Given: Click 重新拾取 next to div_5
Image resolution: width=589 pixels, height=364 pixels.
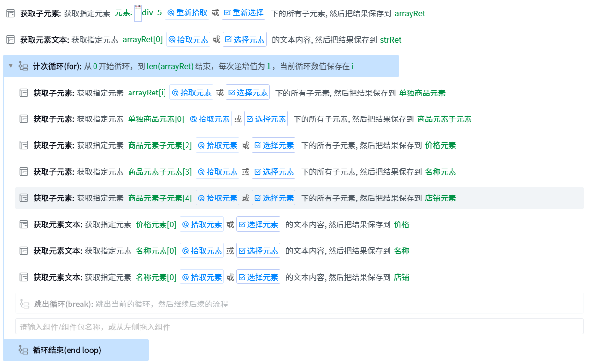Looking at the screenshot, I should (187, 13).
